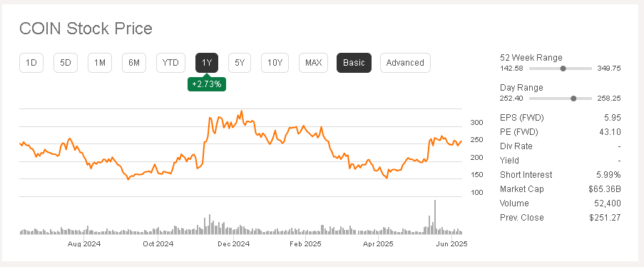The width and height of the screenshot is (644, 267).
Task: Click the 52-week high value 349.75
Action: tap(608, 69)
